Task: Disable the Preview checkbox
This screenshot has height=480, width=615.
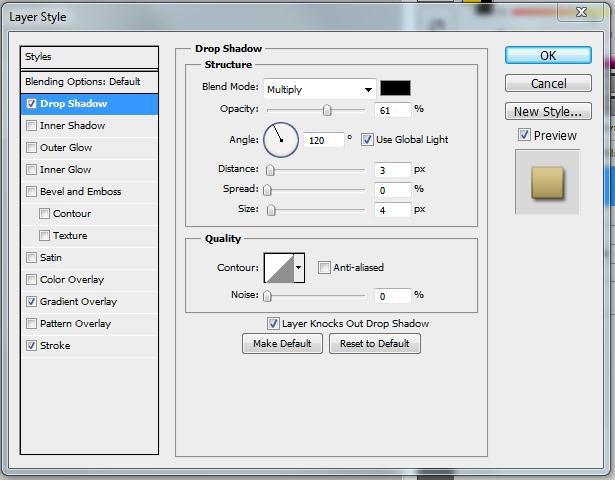Action: tap(524, 135)
